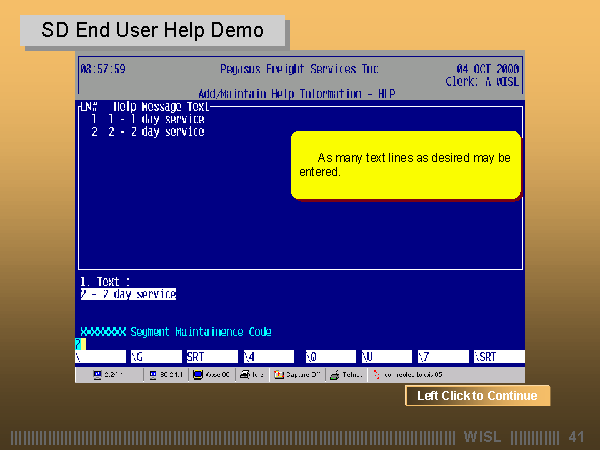
Task: Click the SD End User Help Demo title
Action: tap(153, 30)
